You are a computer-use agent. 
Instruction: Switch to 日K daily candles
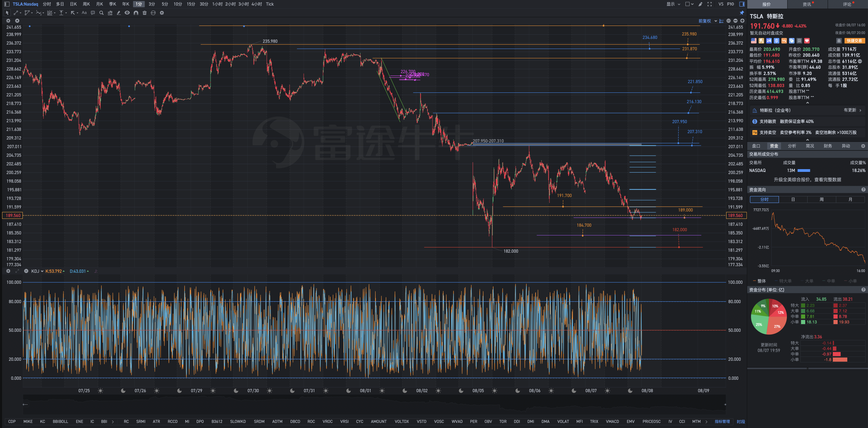pyautogui.click(x=73, y=4)
